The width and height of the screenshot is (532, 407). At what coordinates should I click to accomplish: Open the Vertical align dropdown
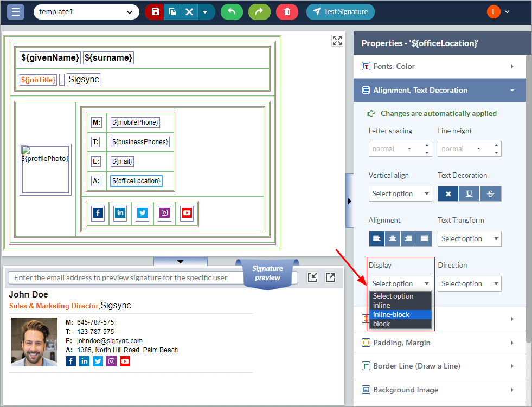pyautogui.click(x=400, y=193)
